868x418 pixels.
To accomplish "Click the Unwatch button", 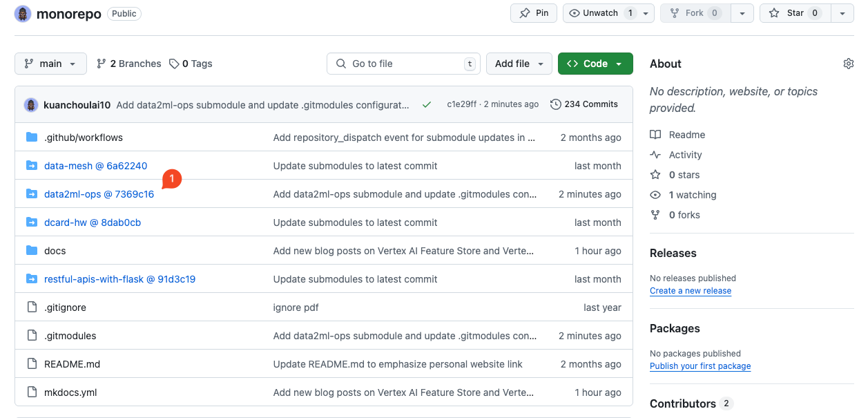I will 600,13.
